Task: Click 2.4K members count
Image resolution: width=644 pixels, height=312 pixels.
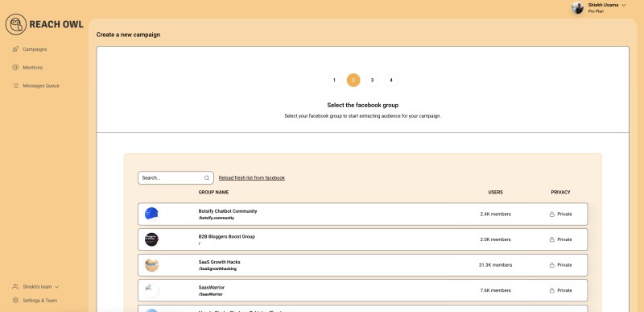Action: coord(495,214)
